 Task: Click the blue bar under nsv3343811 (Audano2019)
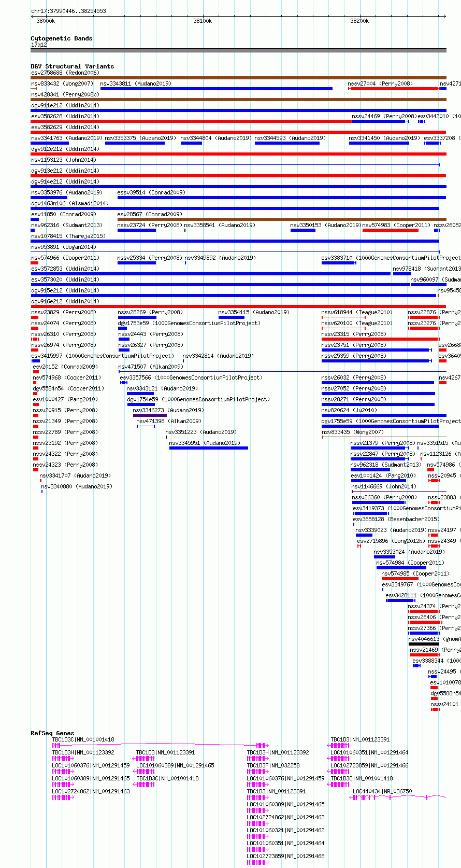(x=217, y=89)
